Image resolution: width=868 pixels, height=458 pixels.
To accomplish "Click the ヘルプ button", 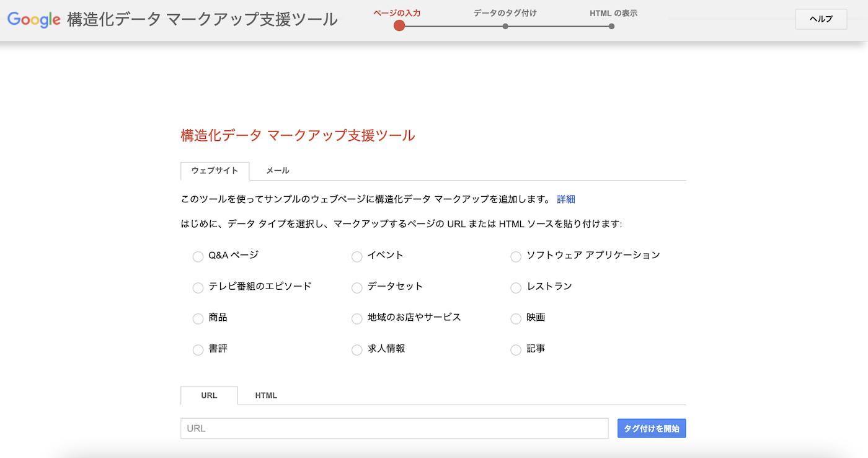I will click(821, 19).
